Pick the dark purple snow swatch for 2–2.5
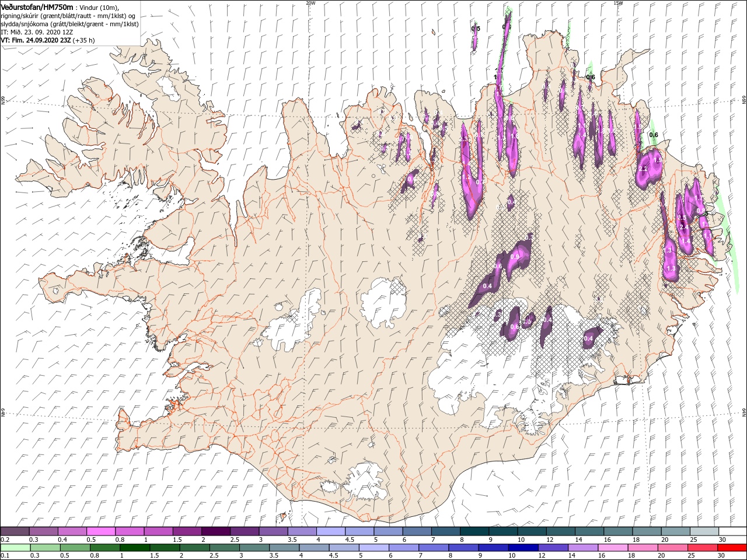 tap(216, 531)
